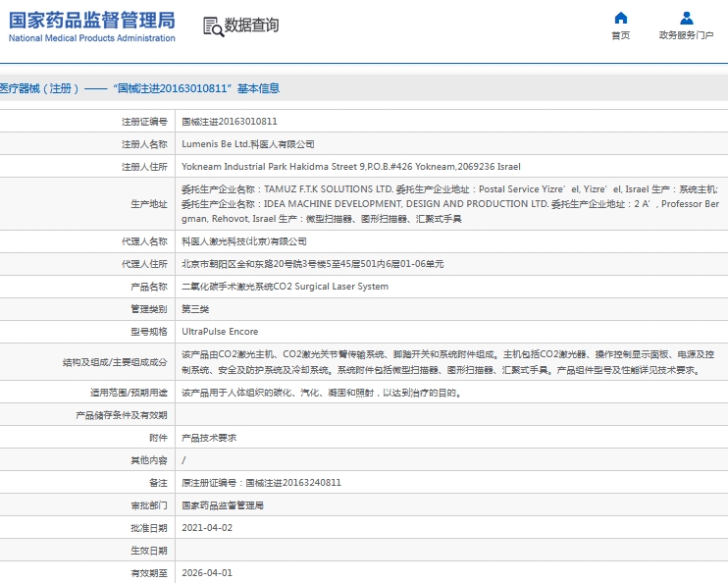728x583 pixels.
Task: Select the Lumenis Be Ltd. registrant name
Action: [248, 144]
